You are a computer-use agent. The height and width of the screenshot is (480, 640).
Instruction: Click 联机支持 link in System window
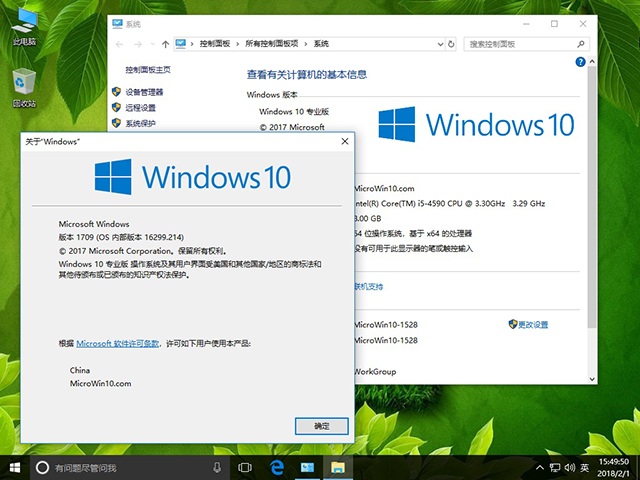pyautogui.click(x=369, y=287)
